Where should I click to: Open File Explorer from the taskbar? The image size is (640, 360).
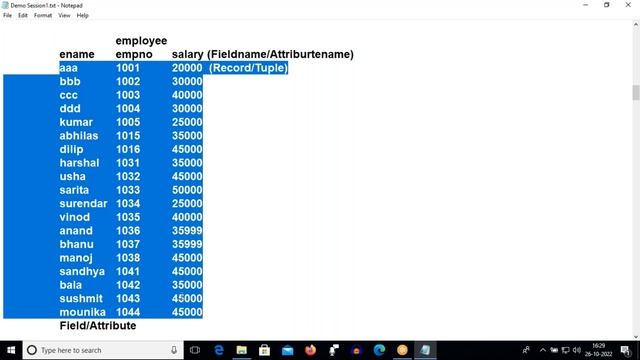[x=242, y=350]
